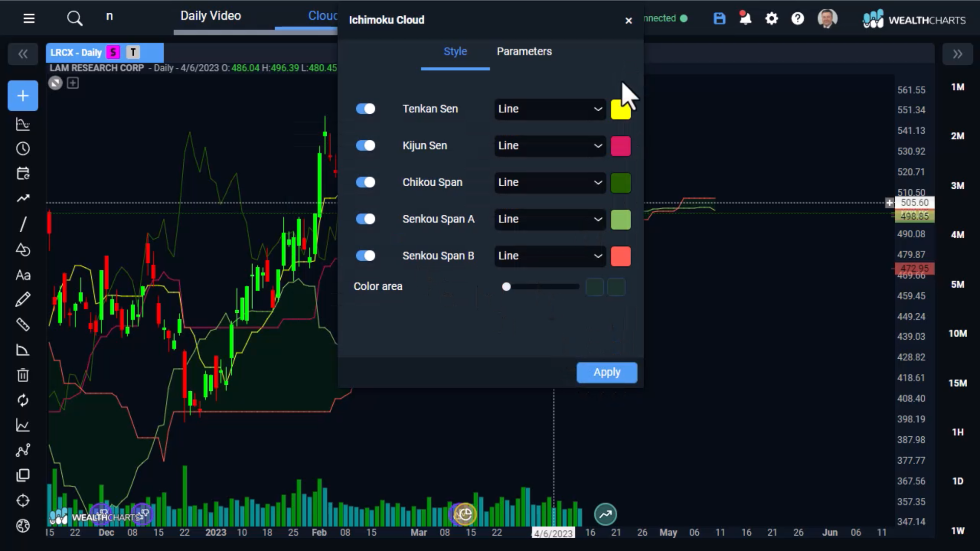The width and height of the screenshot is (980, 551).
Task: Click the crosshair target icon
Action: coord(23,500)
